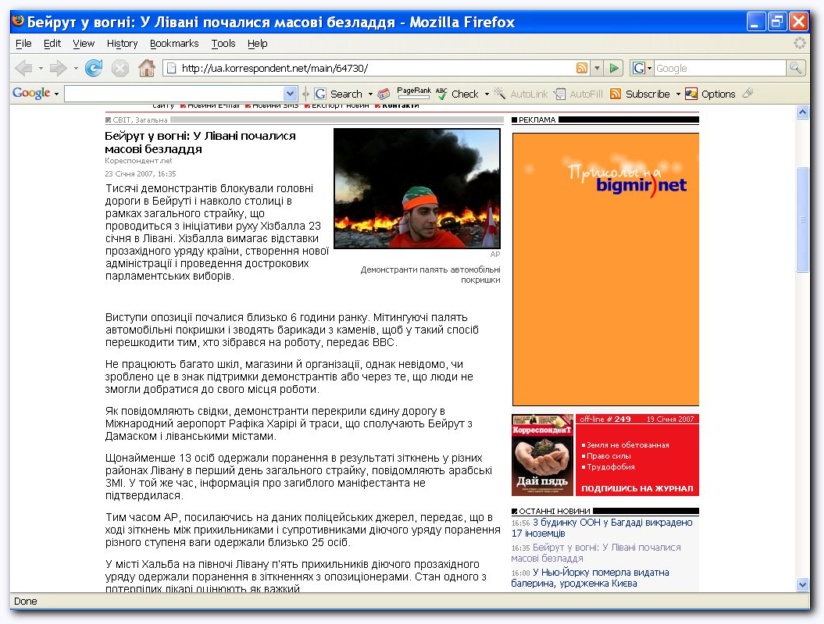The width and height of the screenshot is (824, 624).
Task: Click the article headline 'Бейрут у вогні'
Action: 200,142
